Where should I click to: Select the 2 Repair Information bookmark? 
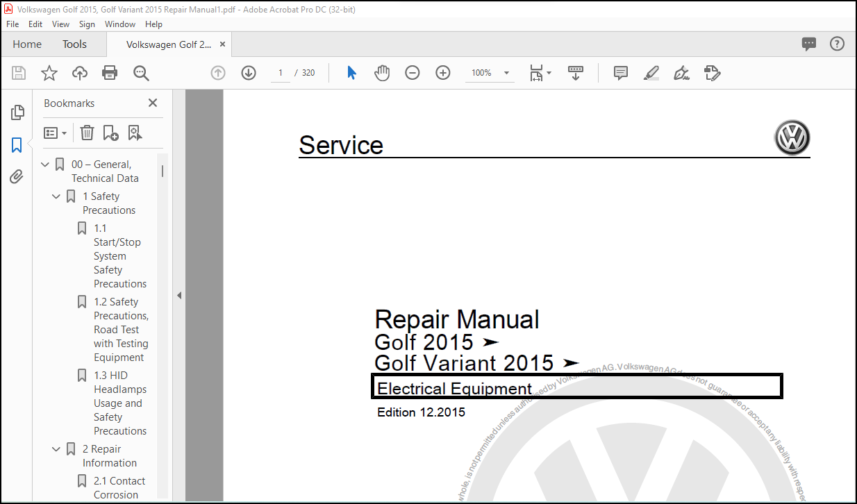[110, 456]
